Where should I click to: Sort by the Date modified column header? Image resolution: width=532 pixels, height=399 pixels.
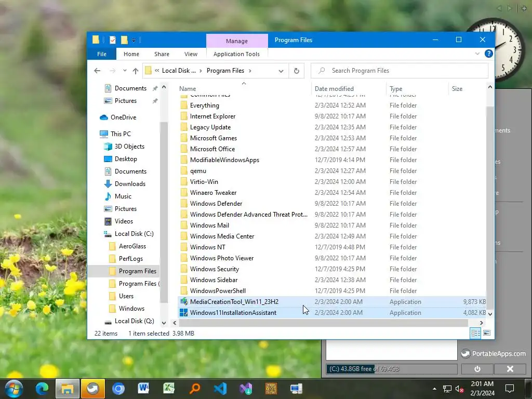tap(334, 88)
